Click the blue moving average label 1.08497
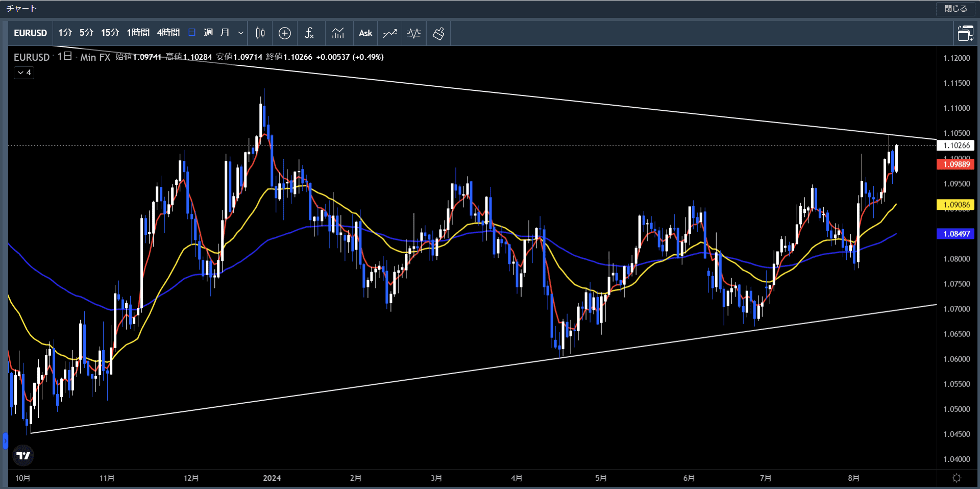980x489 pixels. [955, 234]
